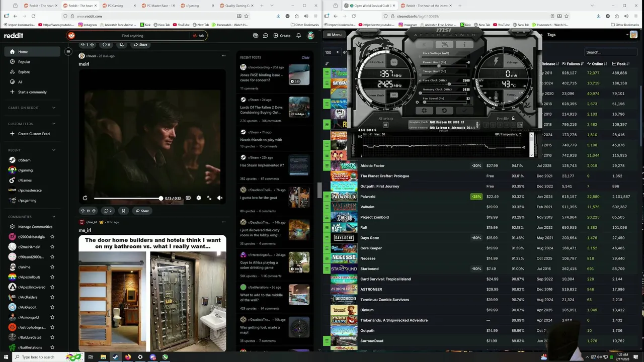Collapse Recent section in sidebar

point(54,150)
